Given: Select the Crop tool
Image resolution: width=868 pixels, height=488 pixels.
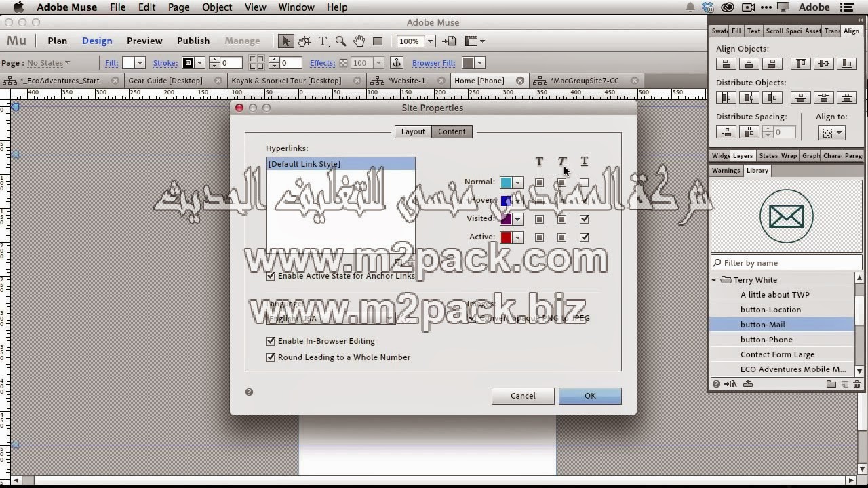Looking at the screenshot, I should tap(304, 41).
